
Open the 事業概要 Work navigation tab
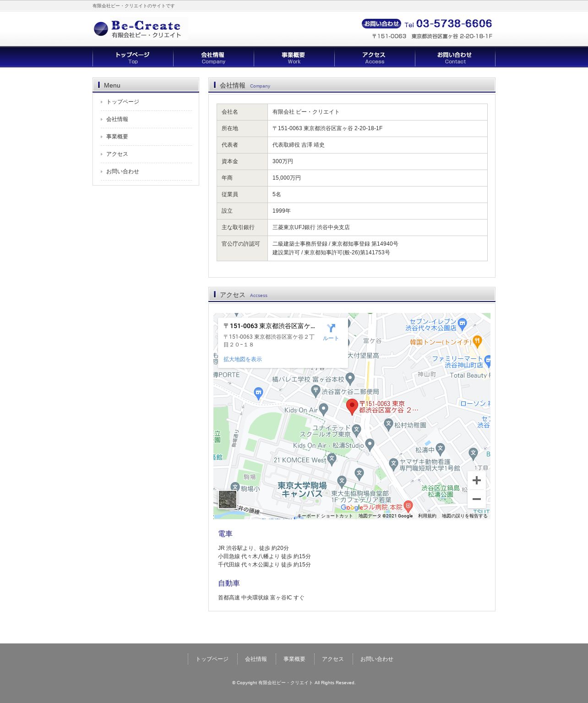tap(294, 58)
